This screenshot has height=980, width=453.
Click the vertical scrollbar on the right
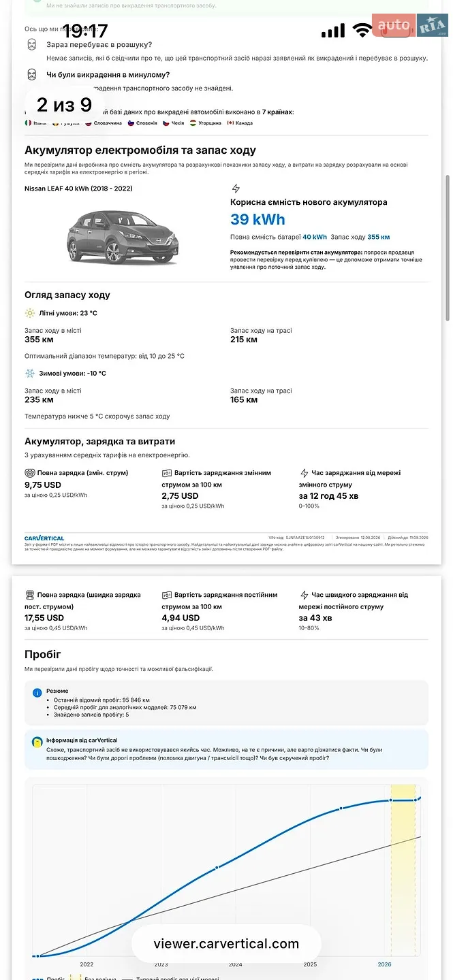(448, 248)
